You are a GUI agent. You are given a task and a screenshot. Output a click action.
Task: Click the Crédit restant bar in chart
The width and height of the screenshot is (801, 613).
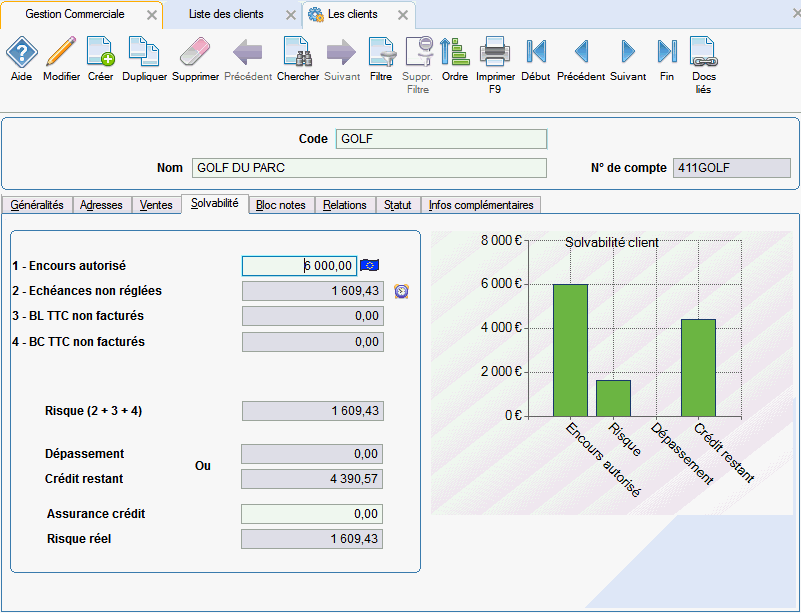[x=698, y=368]
